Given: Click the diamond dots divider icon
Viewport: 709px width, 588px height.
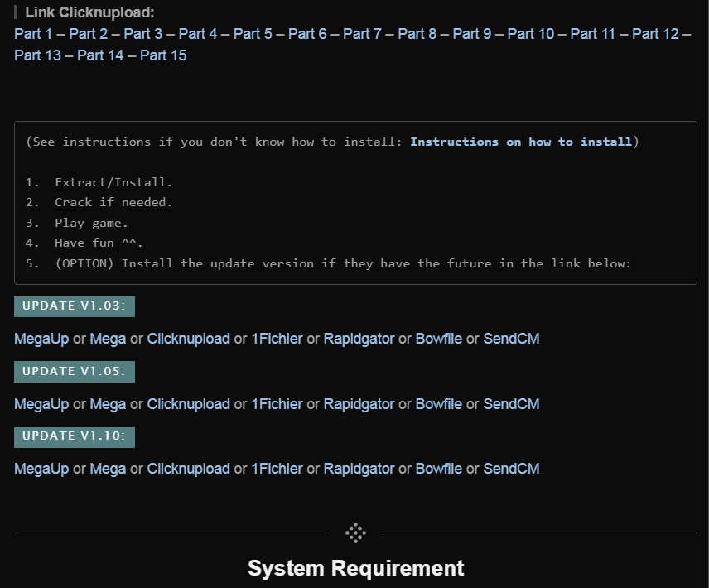Looking at the screenshot, I should (x=355, y=533).
